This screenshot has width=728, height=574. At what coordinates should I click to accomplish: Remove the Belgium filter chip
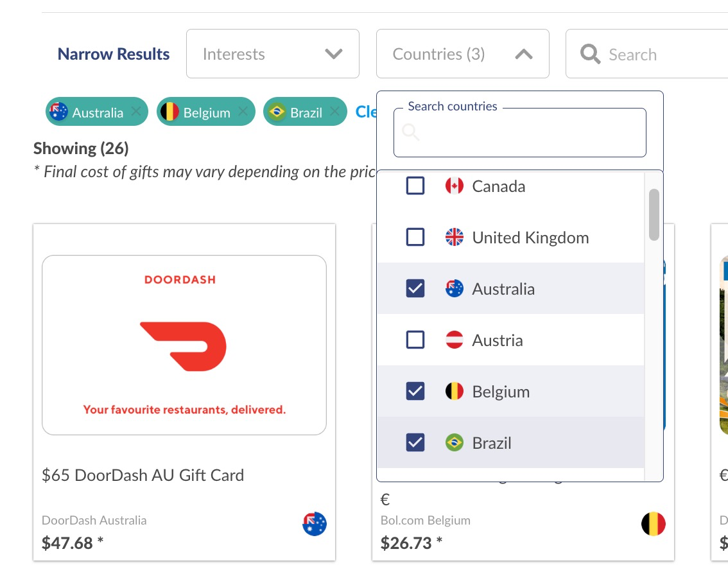tap(243, 112)
